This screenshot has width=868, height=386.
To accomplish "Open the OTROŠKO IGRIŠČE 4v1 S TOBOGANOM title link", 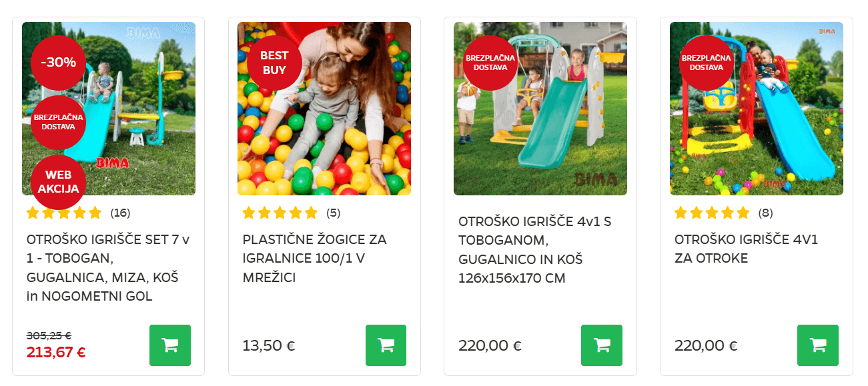I will pos(535,249).
